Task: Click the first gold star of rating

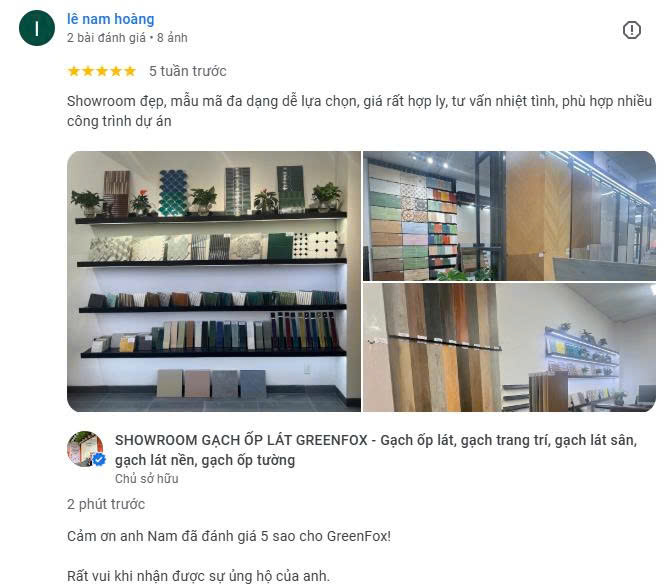Action: (74, 71)
